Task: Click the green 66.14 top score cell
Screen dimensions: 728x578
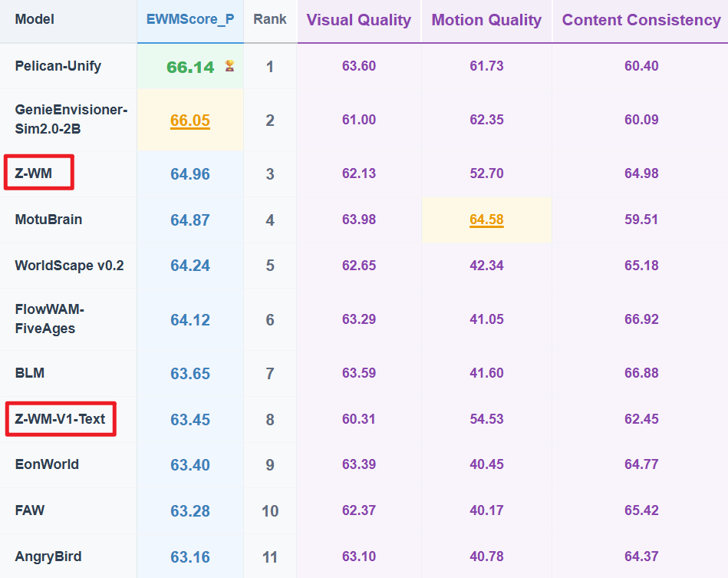Action: tap(190, 67)
